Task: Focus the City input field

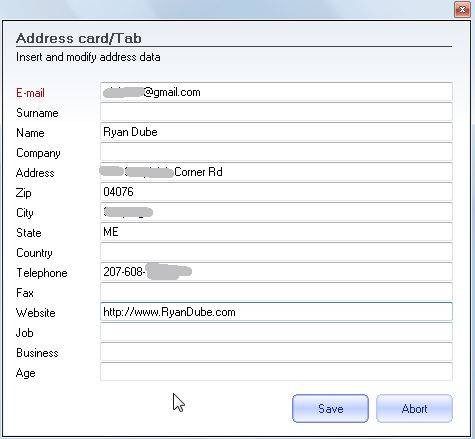Action: (x=276, y=212)
